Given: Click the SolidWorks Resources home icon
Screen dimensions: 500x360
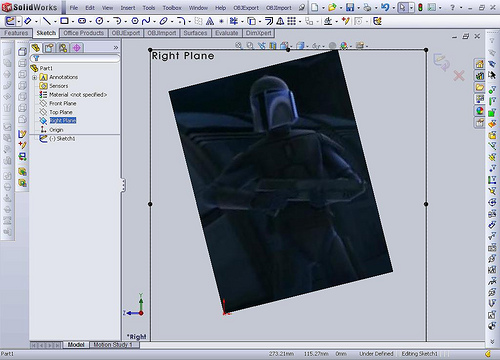Looking at the screenshot, I should coord(479,64).
